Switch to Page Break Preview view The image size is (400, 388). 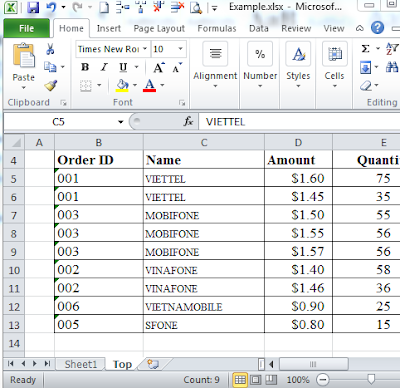point(271,380)
